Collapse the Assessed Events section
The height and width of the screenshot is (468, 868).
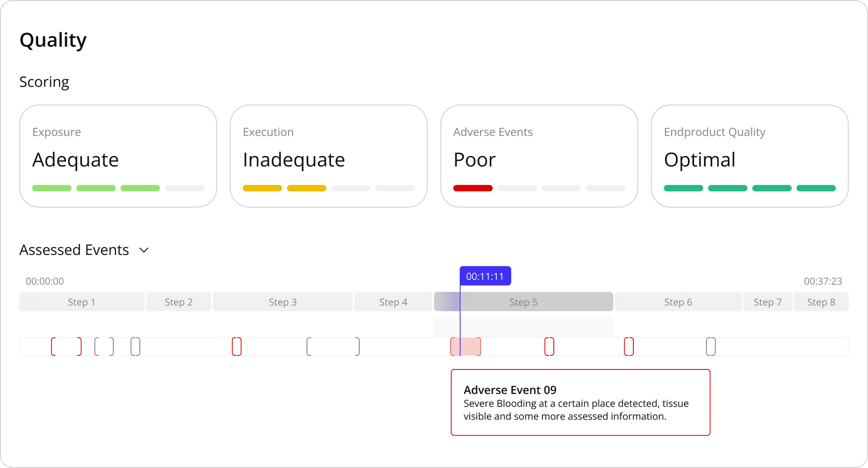[x=144, y=250]
